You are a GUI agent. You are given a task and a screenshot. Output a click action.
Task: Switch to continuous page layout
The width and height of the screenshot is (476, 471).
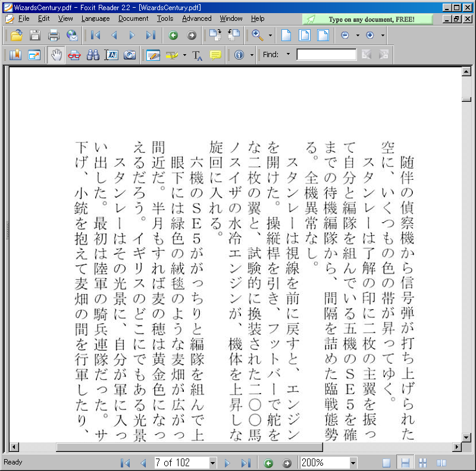[x=405, y=463]
